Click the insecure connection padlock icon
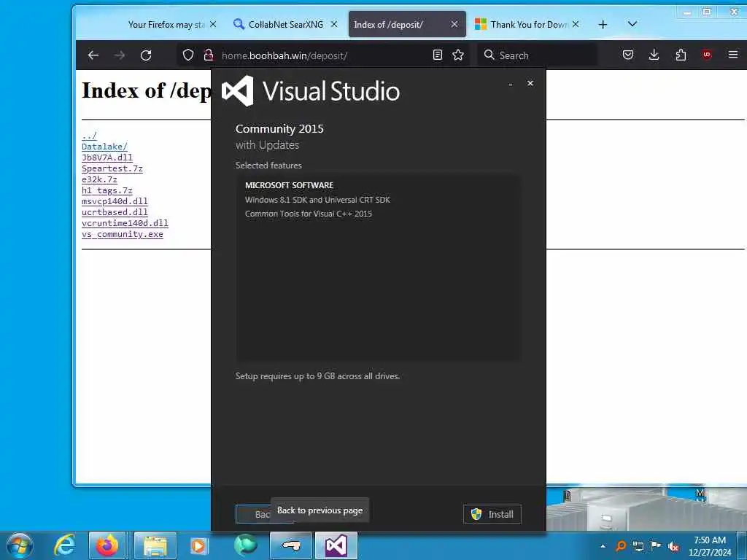Image resolution: width=747 pixels, height=560 pixels. (209, 55)
